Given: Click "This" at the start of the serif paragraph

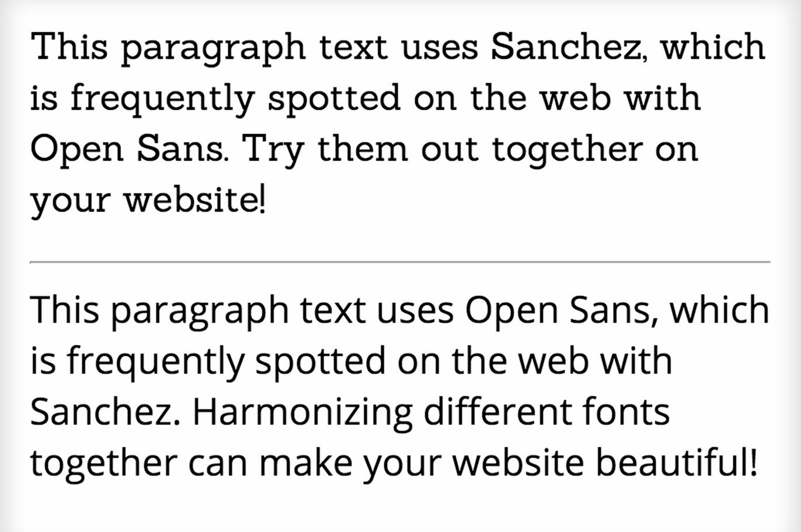Looking at the screenshot, I should click(69, 47).
